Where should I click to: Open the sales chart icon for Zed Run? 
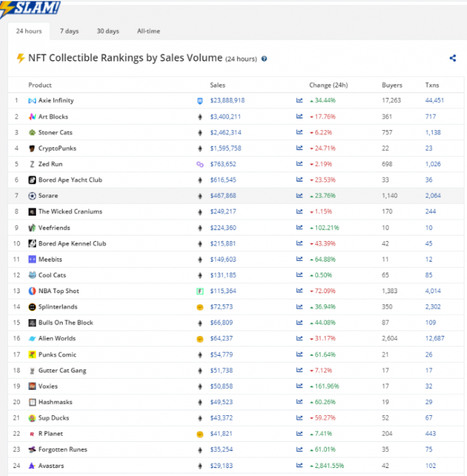(x=299, y=164)
